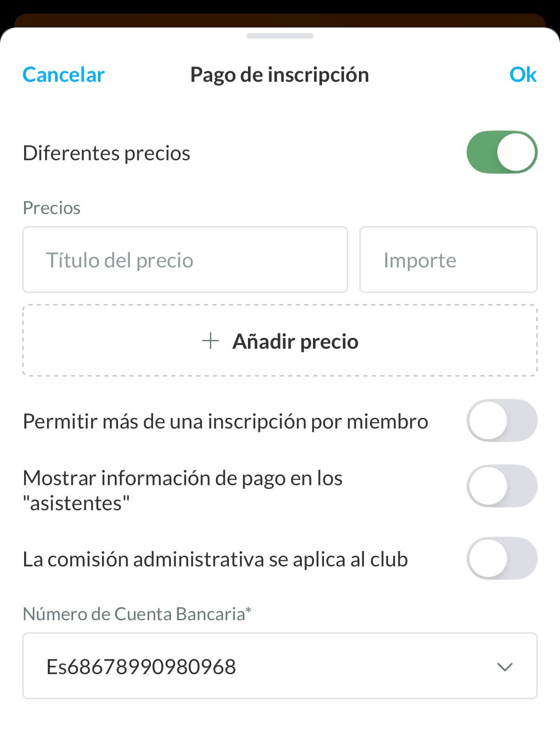Open the Es68678990980968 account dropdown
This screenshot has width=560, height=734.
pyautogui.click(x=280, y=666)
